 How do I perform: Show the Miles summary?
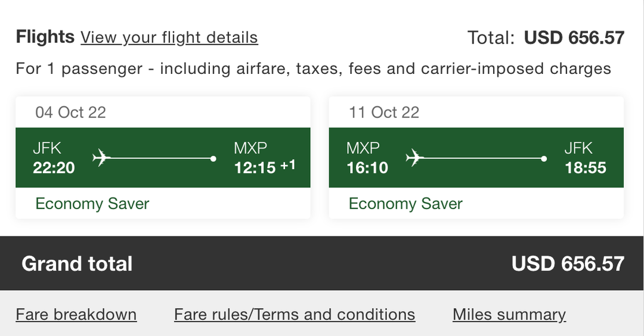(509, 314)
